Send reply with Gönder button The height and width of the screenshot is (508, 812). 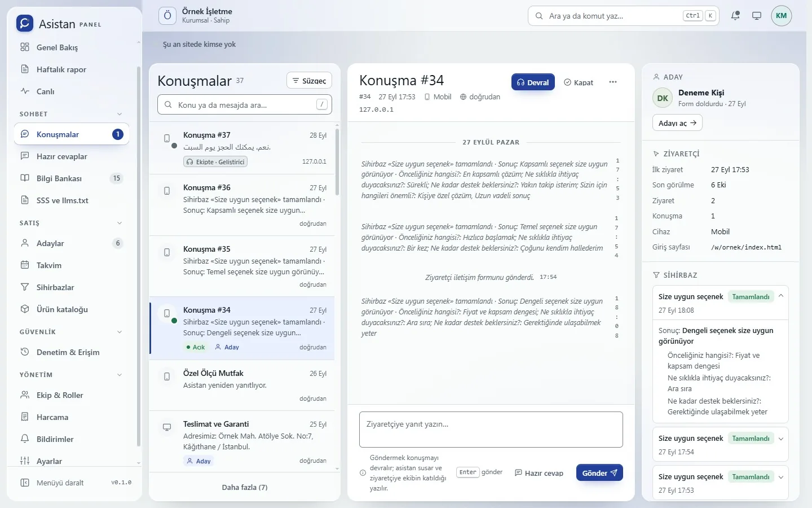pyautogui.click(x=599, y=473)
